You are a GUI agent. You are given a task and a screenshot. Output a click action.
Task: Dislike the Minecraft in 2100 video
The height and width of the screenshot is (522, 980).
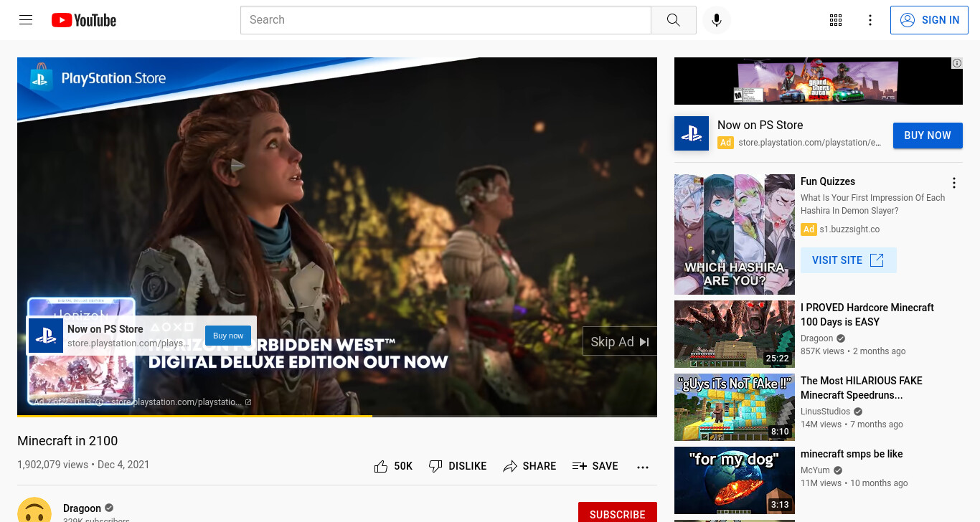tap(458, 466)
